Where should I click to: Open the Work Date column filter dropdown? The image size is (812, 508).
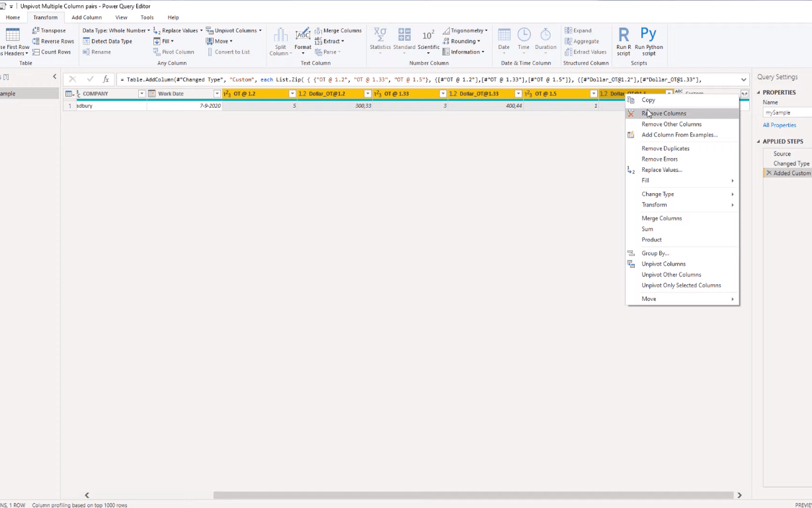[217, 94]
